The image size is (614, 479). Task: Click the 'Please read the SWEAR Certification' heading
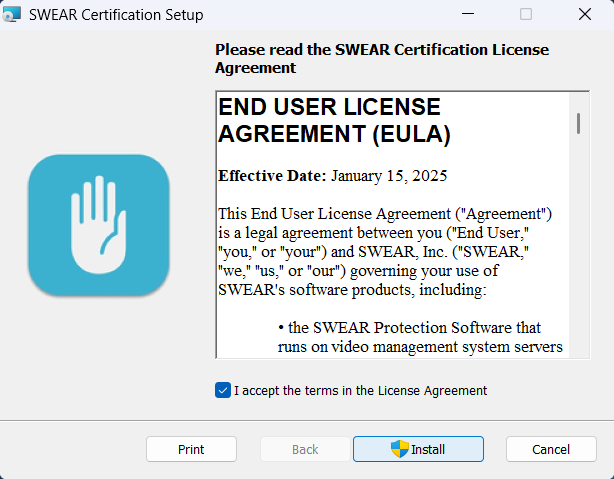point(382,59)
